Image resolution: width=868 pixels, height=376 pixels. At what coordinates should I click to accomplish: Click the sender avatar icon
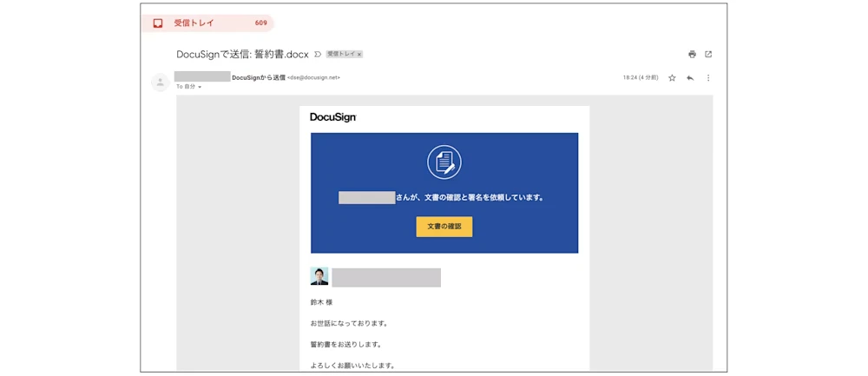coord(160,82)
